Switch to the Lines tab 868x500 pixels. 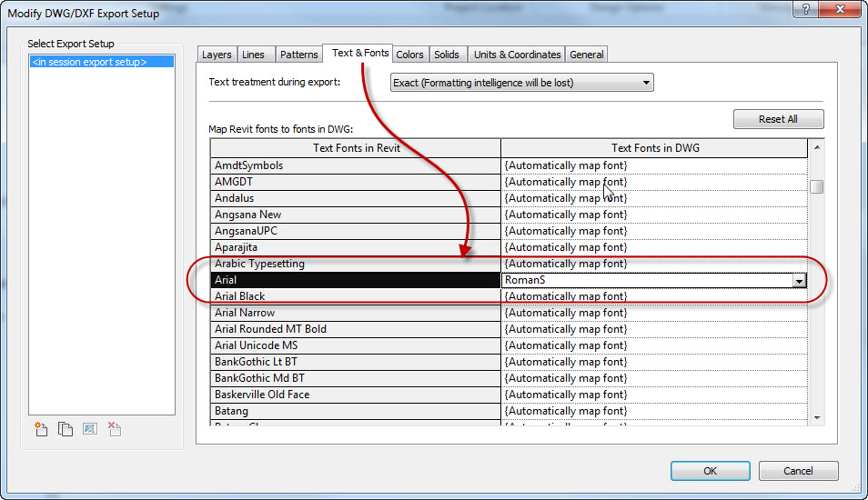click(x=254, y=55)
